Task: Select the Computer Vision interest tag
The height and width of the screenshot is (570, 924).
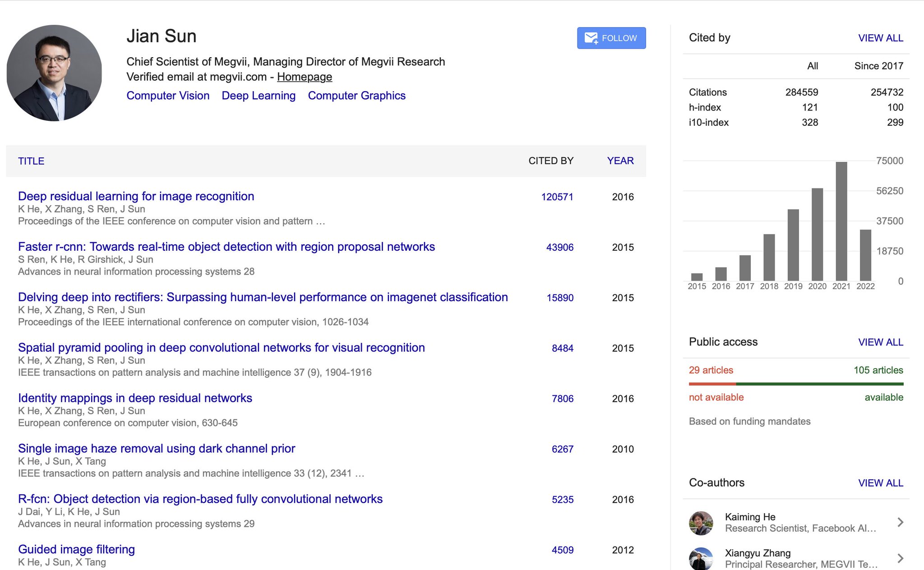Action: [x=168, y=96]
